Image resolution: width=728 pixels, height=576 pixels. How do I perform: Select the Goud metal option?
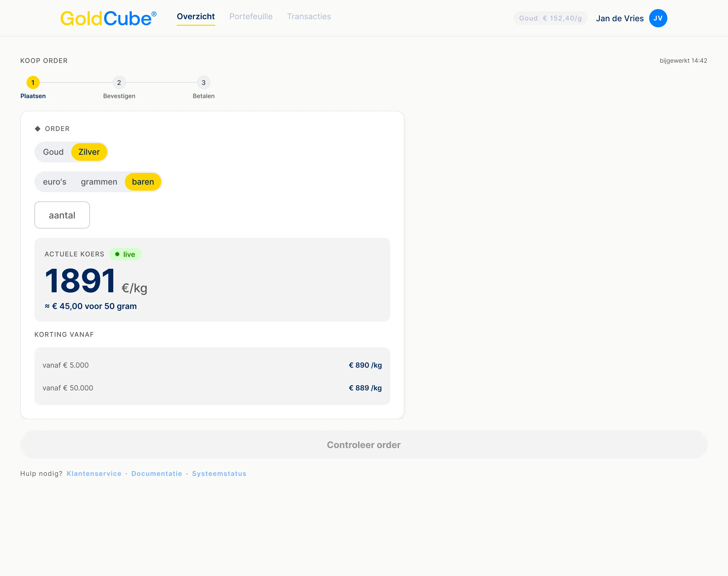click(x=53, y=152)
